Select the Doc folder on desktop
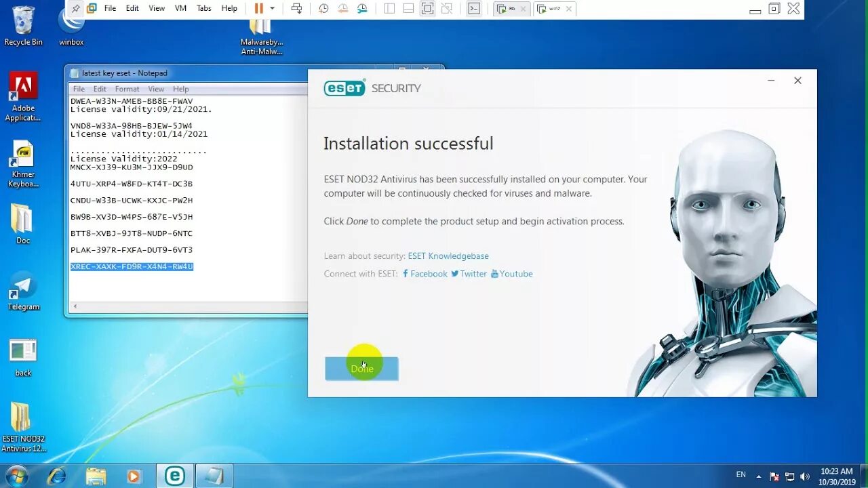 22,224
